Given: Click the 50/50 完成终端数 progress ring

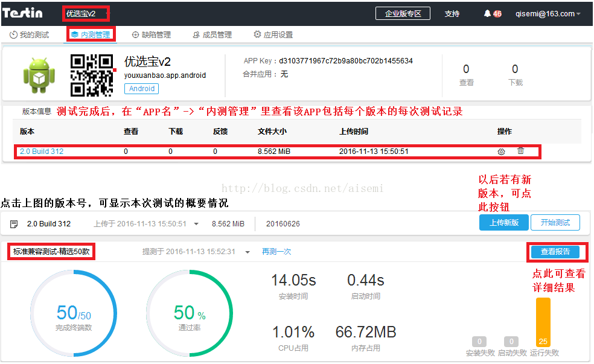Looking at the screenshot, I should [x=74, y=313].
